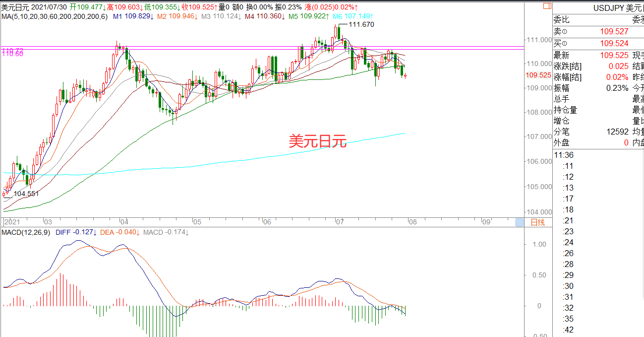Click the buy price 109.524
The height and width of the screenshot is (337, 644).
[x=614, y=44]
